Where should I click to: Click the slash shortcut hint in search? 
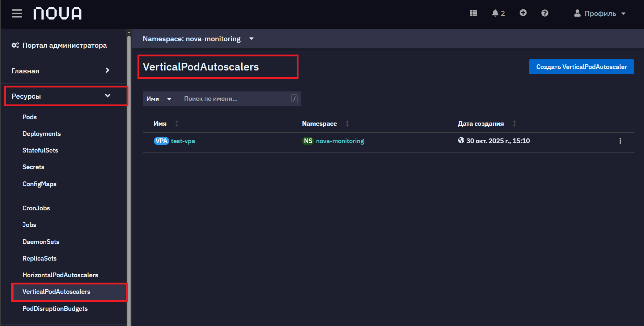coord(295,99)
